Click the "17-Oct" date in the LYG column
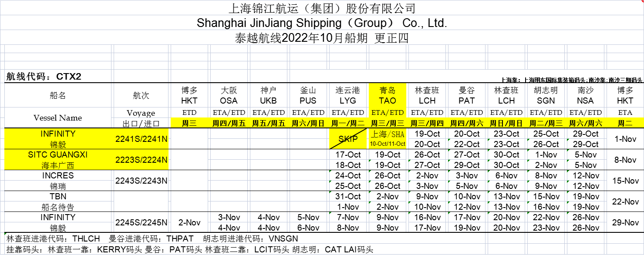 pos(347,154)
